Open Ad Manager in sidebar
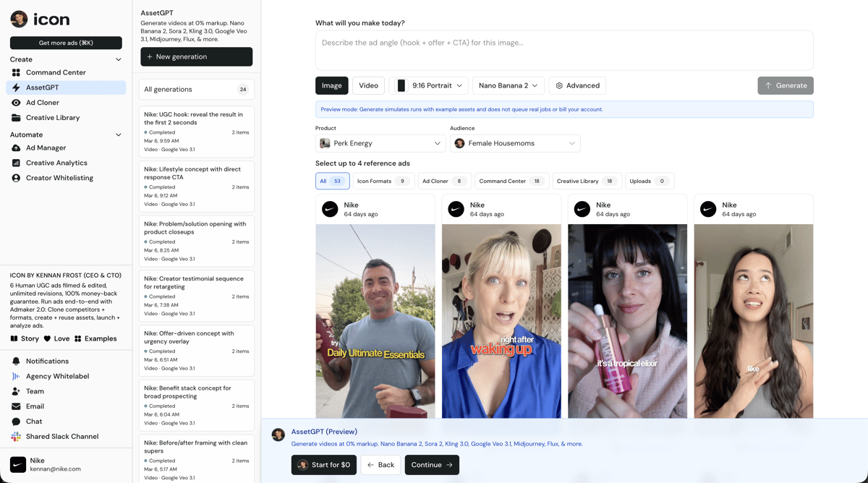Screen dimensions: 868x483 46,148
